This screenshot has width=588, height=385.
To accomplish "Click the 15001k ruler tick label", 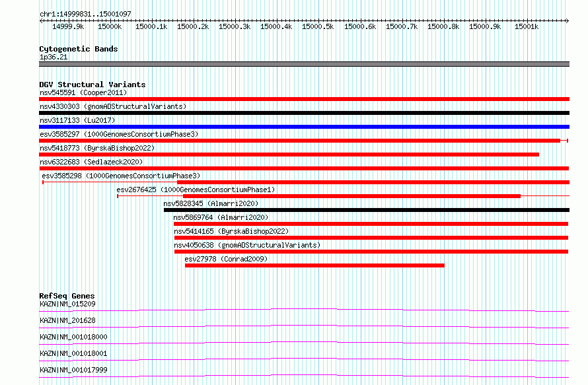I will [x=527, y=26].
